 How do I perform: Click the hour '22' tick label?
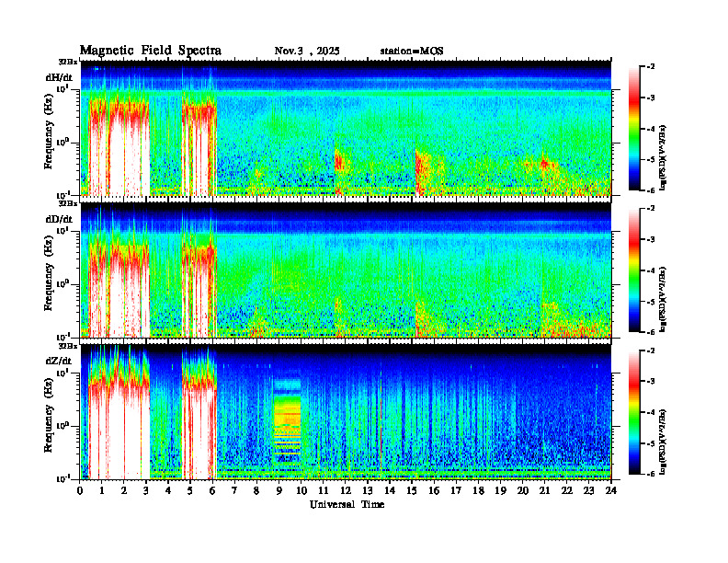tap(566, 490)
